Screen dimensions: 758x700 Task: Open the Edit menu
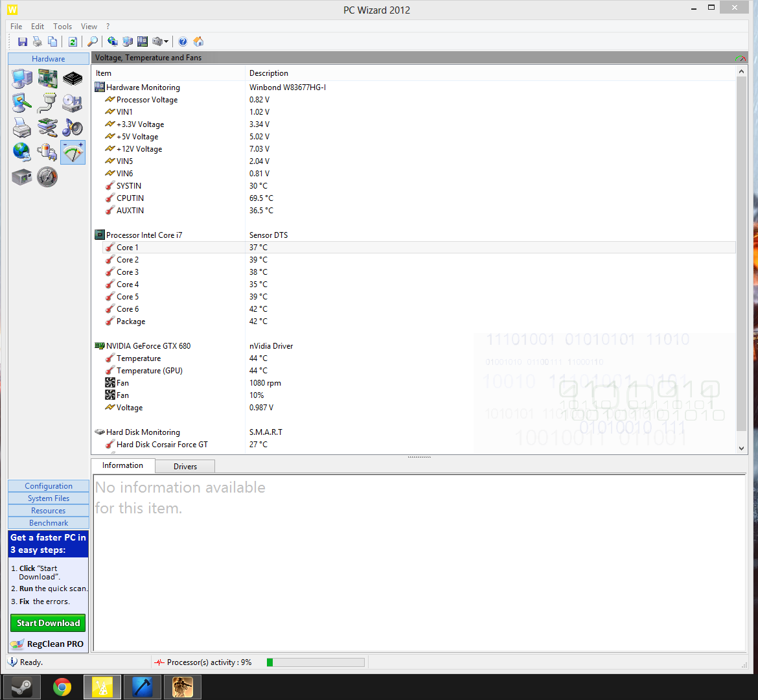[x=37, y=27]
